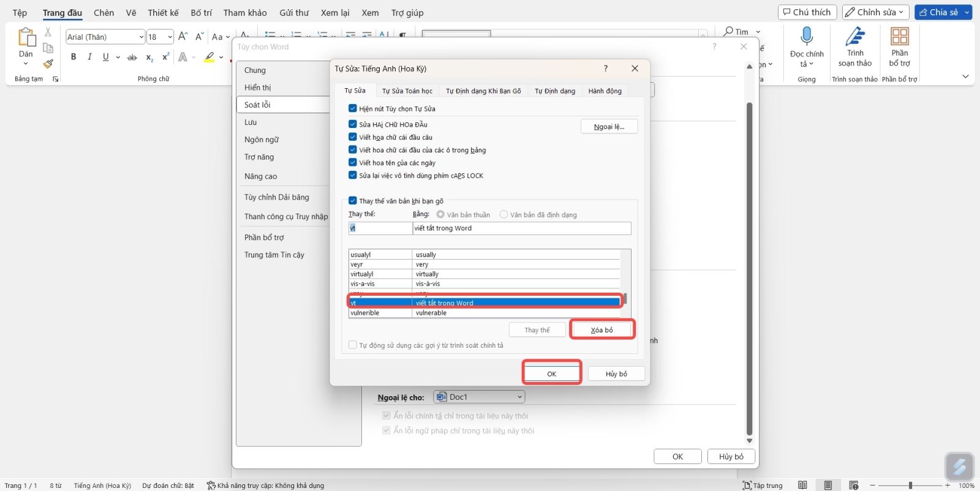
Task: Open the font name dropdown Arial (Thân)
Action: click(x=141, y=37)
